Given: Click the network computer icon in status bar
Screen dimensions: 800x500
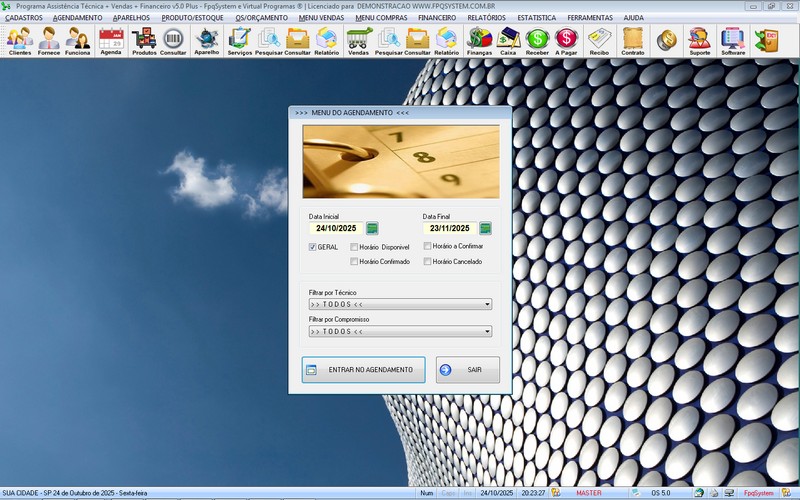Looking at the screenshot, I should coord(730,493).
